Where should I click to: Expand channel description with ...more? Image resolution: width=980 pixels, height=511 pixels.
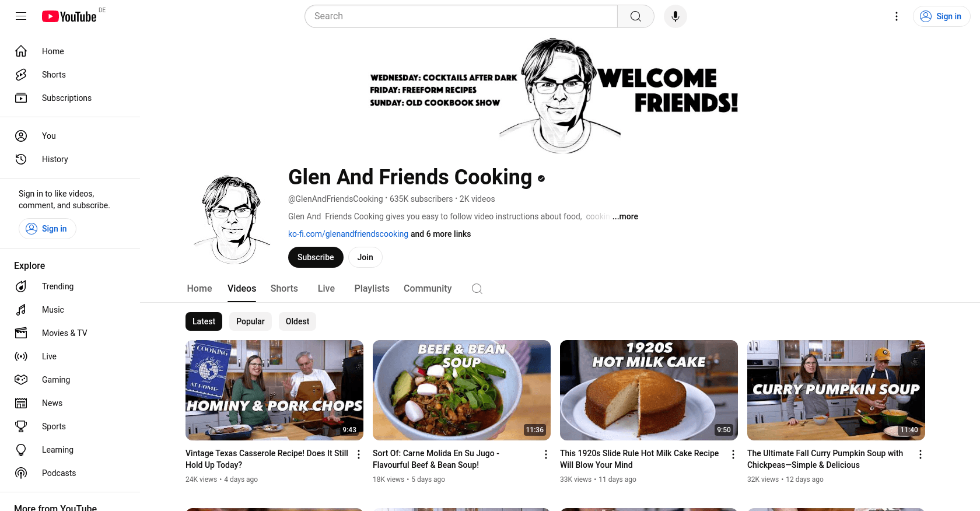(x=625, y=216)
